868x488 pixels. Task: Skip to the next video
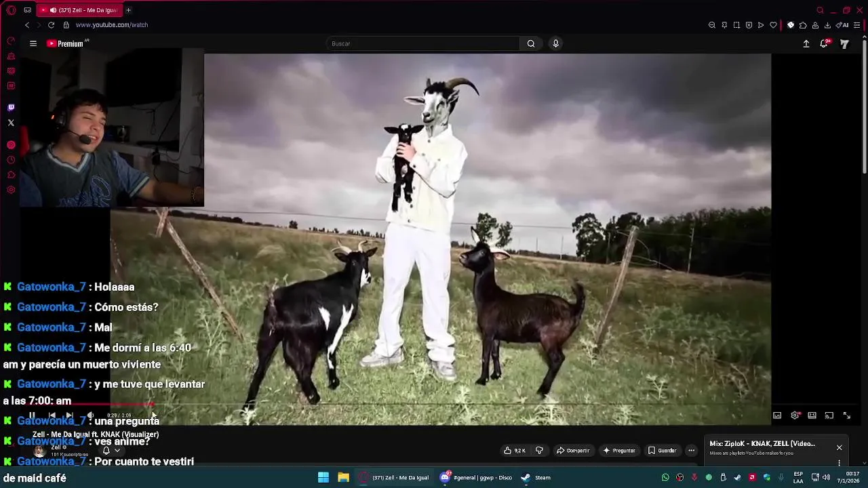coord(69,415)
